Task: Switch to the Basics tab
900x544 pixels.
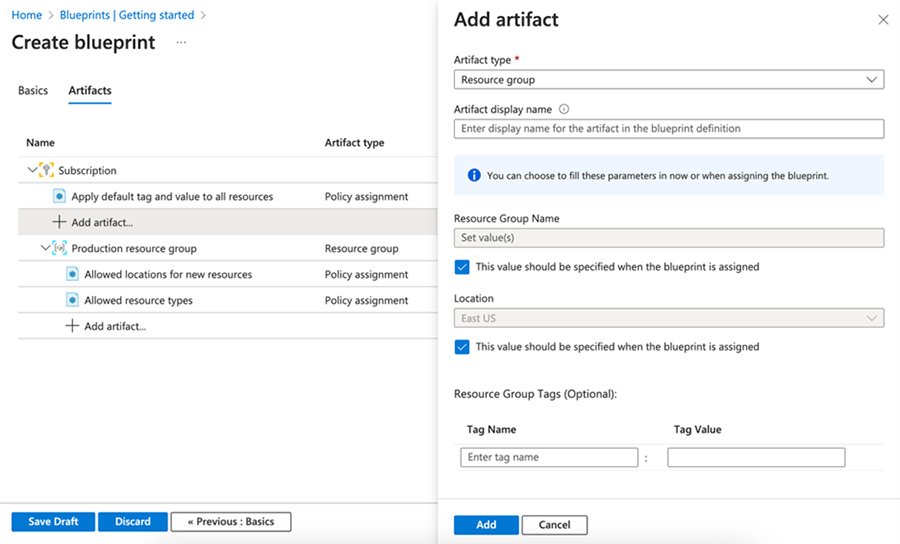Action: (33, 91)
